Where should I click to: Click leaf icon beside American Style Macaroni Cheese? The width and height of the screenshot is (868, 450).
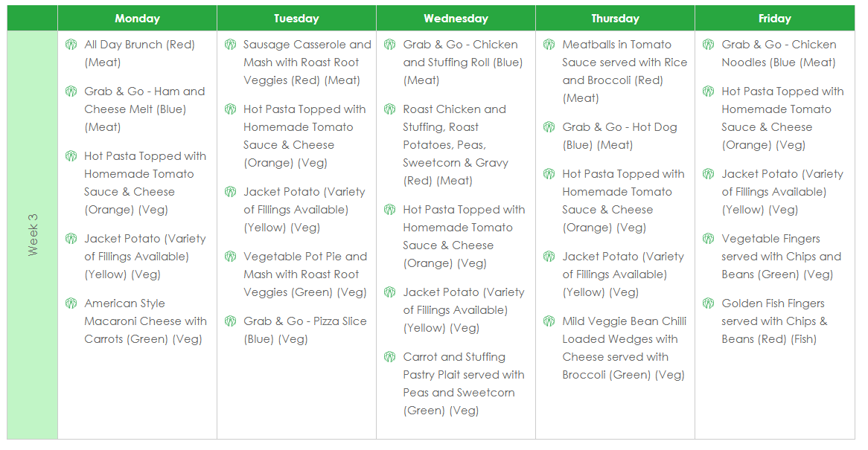coord(71,303)
